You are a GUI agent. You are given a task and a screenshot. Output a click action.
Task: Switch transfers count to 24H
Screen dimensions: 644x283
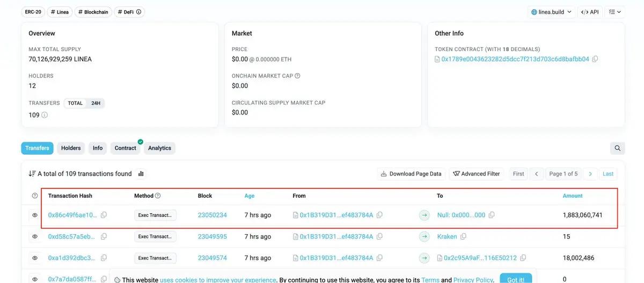(x=96, y=103)
